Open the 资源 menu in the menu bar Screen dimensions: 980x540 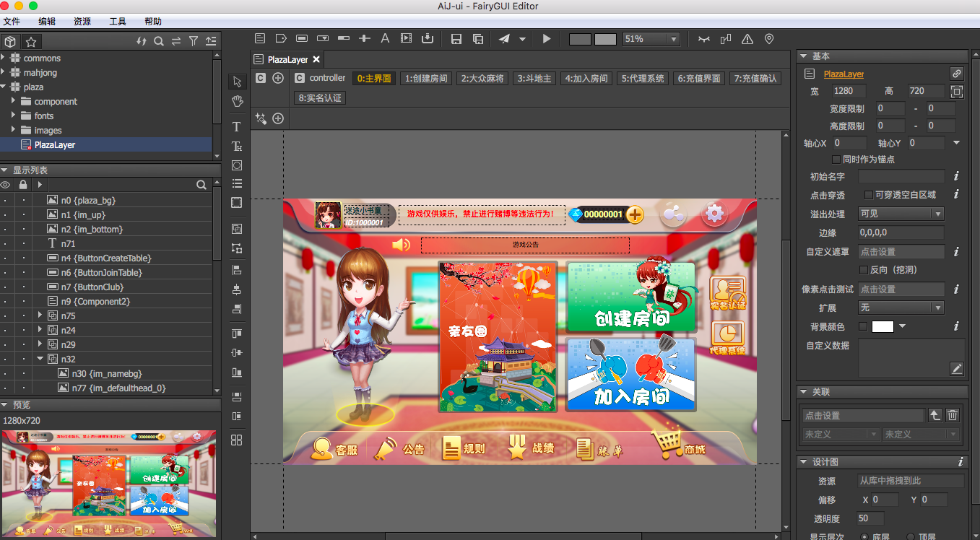pyautogui.click(x=82, y=22)
